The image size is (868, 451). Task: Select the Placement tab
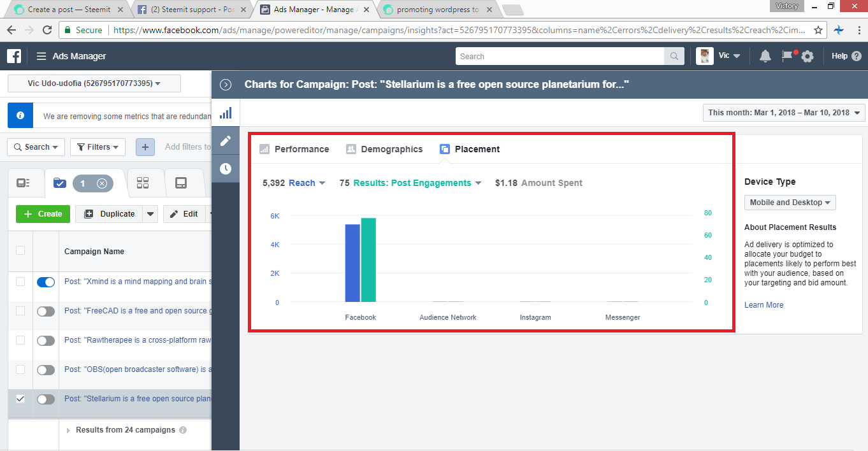tap(470, 149)
